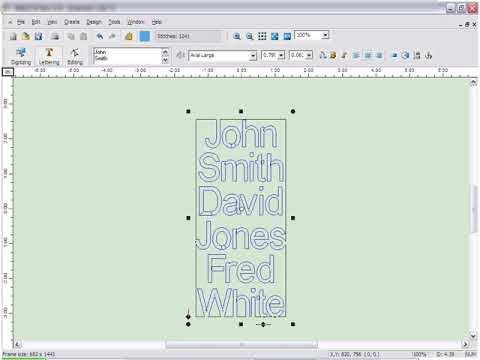Click the Save floppy disk icon
The image size is (480, 360).
(38, 36)
